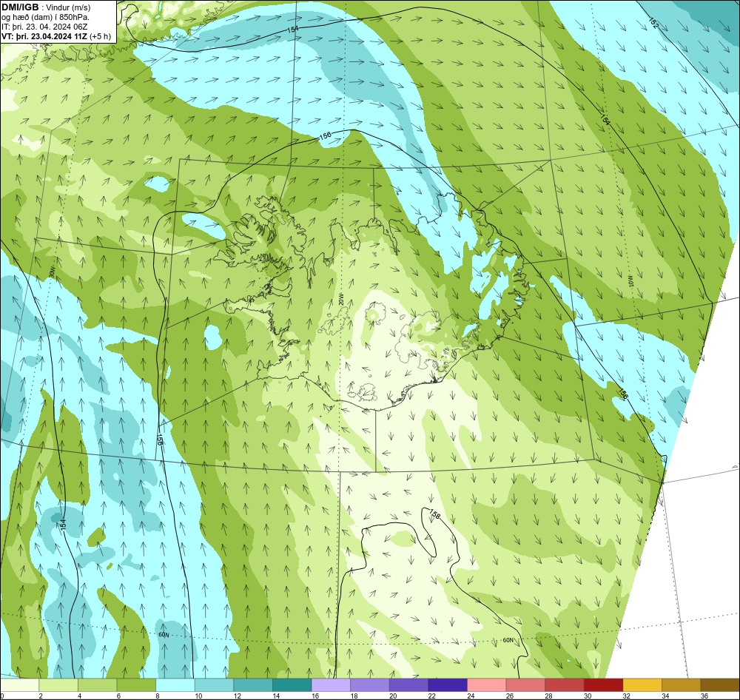Click the legend tick number '2'
740x700 pixels.
[41, 696]
